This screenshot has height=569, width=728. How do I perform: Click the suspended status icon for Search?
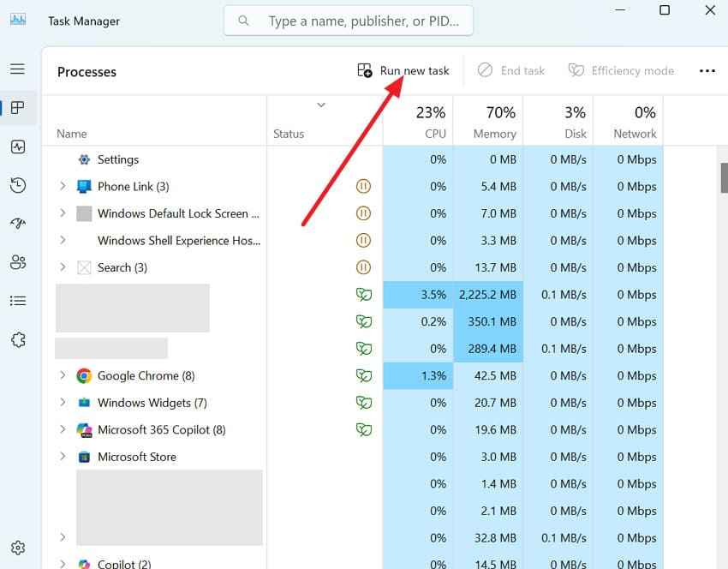pos(363,267)
